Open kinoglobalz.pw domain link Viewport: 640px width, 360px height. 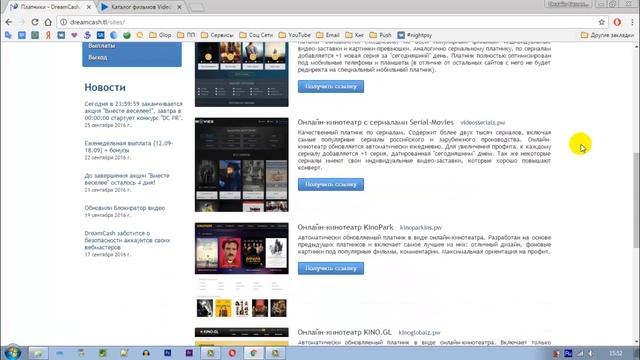coord(420,332)
